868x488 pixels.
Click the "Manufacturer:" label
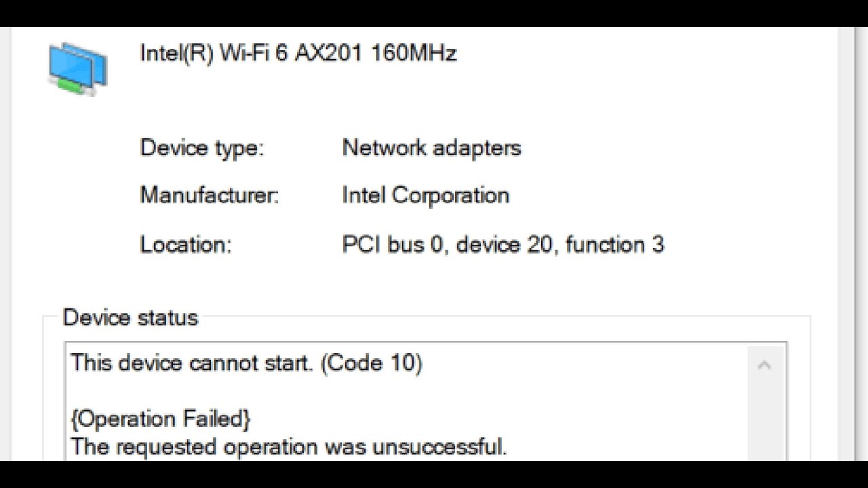(209, 196)
